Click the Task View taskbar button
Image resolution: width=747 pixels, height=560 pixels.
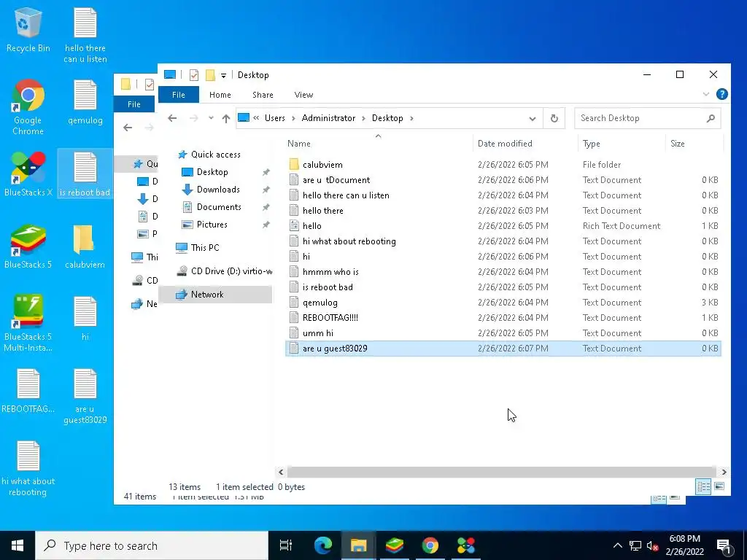286,545
